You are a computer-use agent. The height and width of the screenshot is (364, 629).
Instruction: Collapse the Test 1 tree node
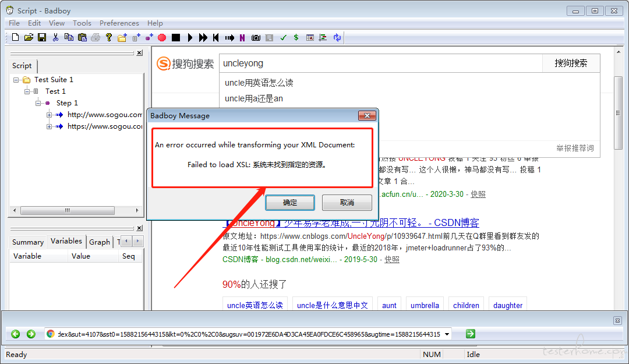(27, 91)
